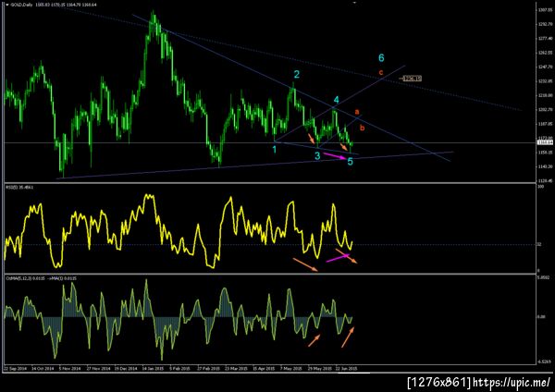Click the 1277.40 price axis label

(x=546, y=38)
